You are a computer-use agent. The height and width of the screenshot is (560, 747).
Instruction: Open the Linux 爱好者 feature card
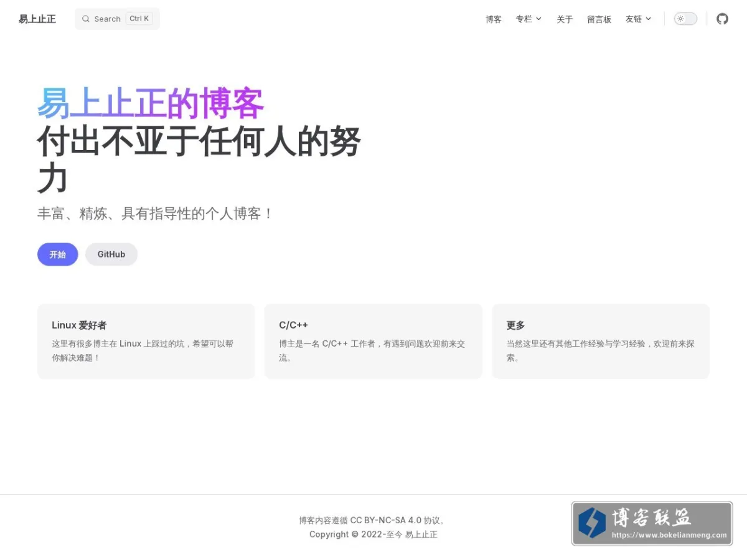[x=146, y=341]
